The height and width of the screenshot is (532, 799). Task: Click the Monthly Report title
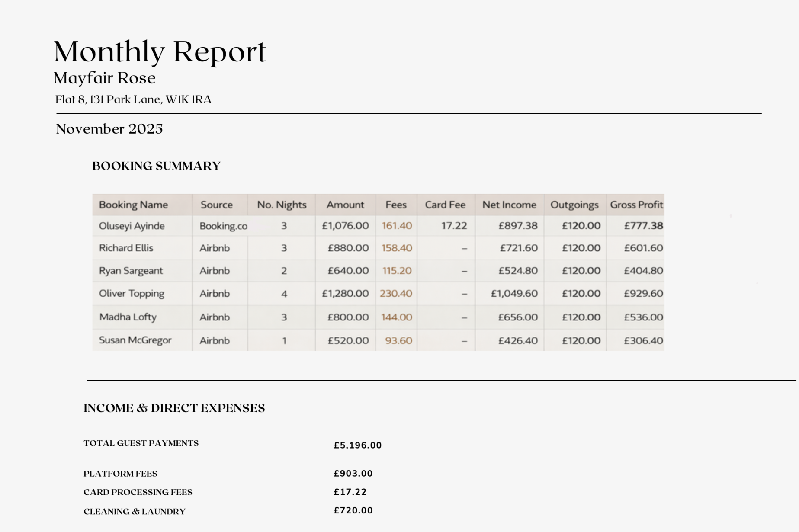coord(160,52)
